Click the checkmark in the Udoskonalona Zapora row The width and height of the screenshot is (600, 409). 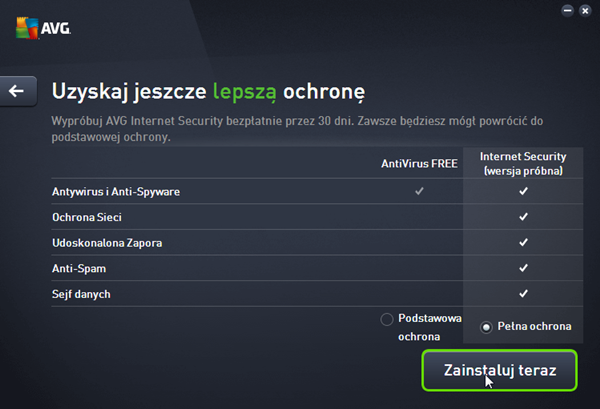523,242
